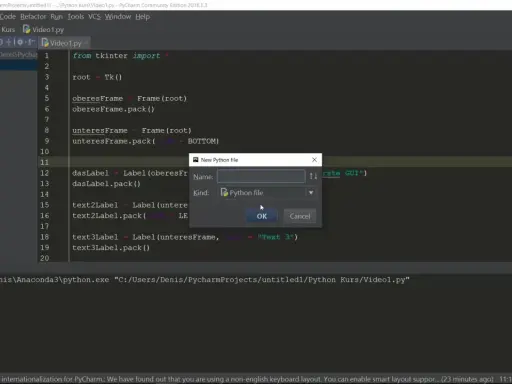Click gutter line number 11

coord(44,162)
